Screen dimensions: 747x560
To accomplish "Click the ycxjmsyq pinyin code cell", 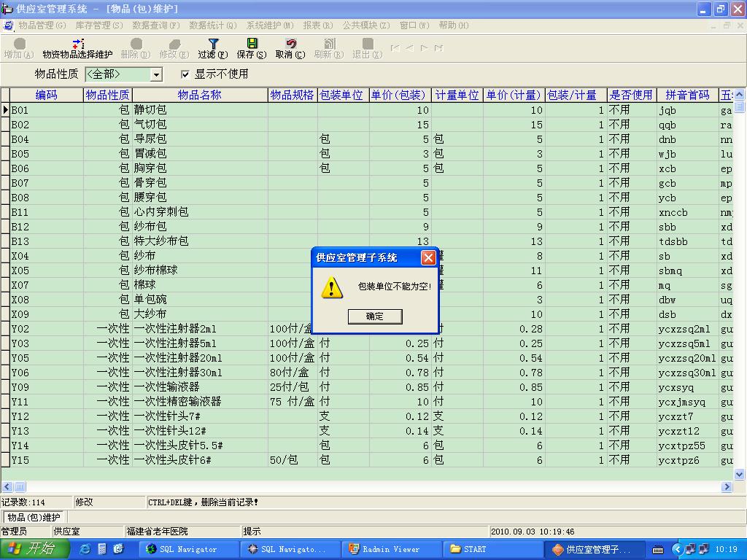I will click(687, 402).
